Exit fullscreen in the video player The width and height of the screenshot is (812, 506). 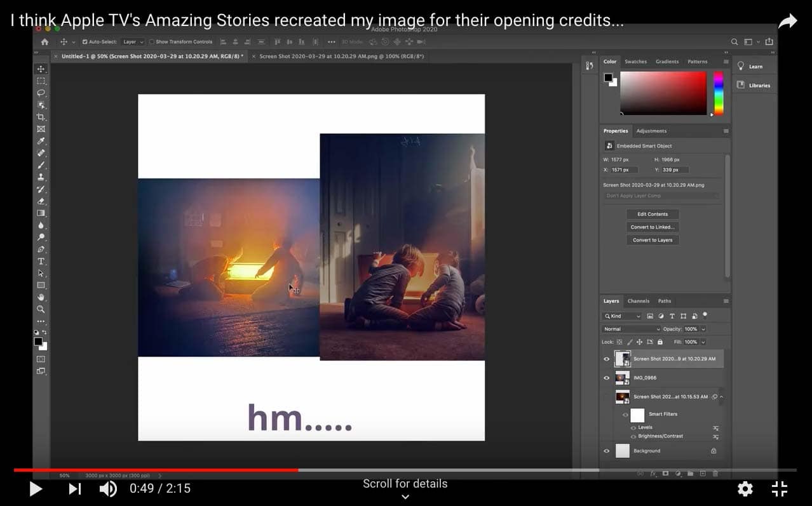click(x=779, y=488)
